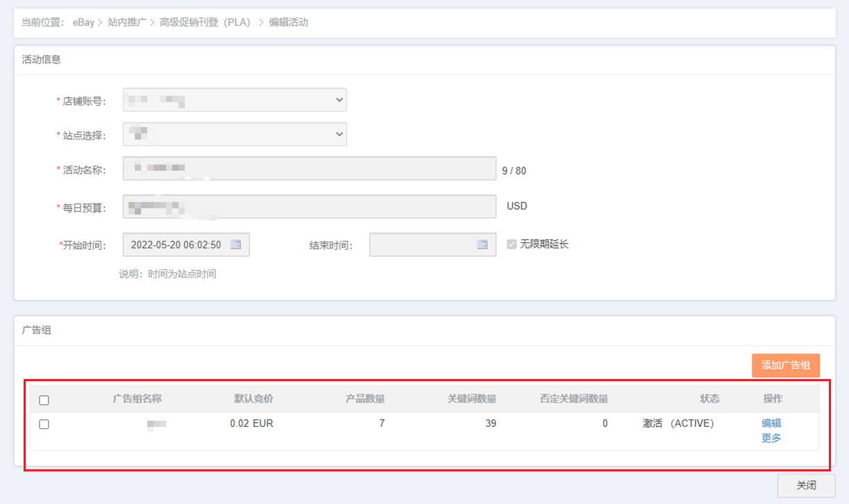Open the calendar picker for 开始时间
The width and height of the screenshot is (849, 504).
pos(236,244)
